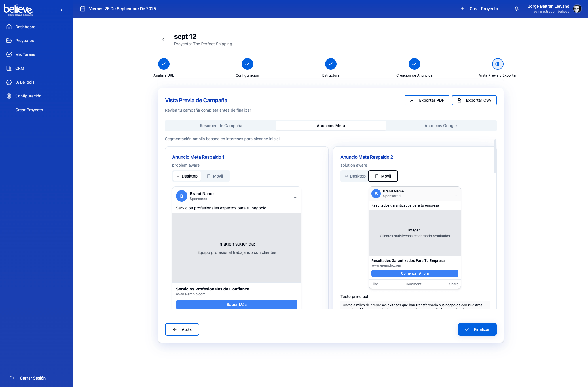Viewport: 588px width, 387px height.
Task: Collapse the sidebar with the arrow icon
Action: pos(62,10)
